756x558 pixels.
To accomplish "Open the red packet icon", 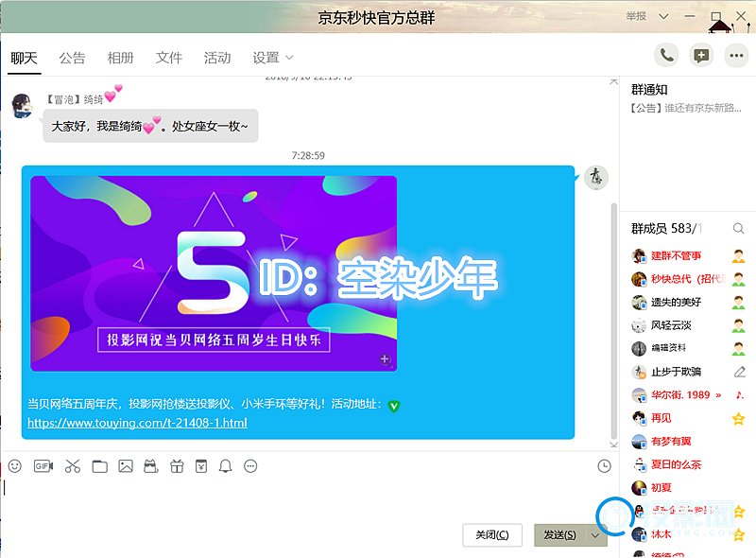I will (x=201, y=466).
